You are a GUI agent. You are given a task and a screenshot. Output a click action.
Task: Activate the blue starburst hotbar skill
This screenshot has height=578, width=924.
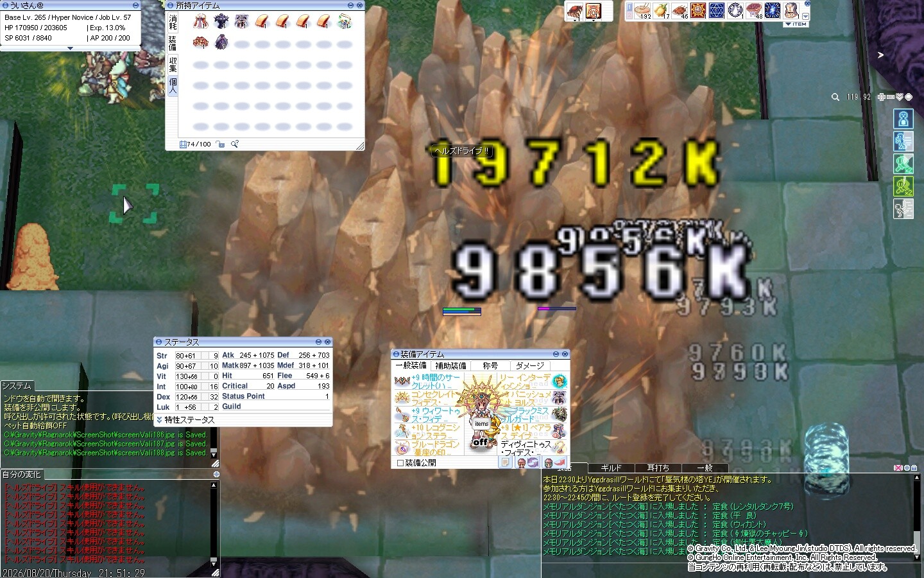(773, 10)
